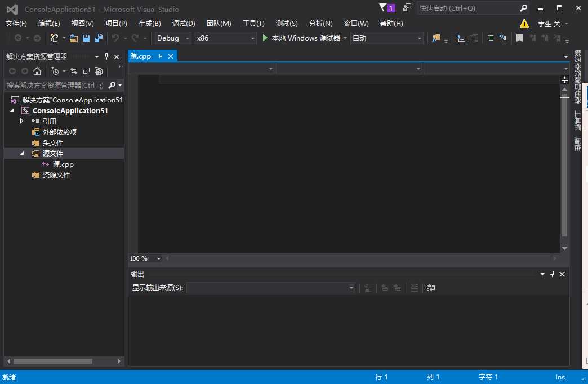Pin the Solution Explorer panel
Image resolution: width=588 pixels, height=384 pixels.
coord(106,57)
